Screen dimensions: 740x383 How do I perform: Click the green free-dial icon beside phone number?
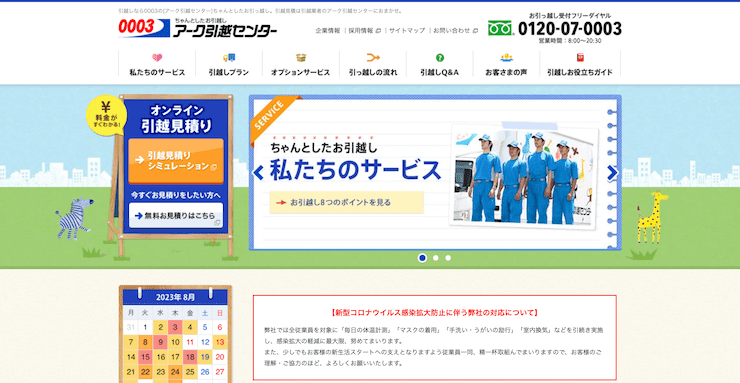(x=500, y=28)
